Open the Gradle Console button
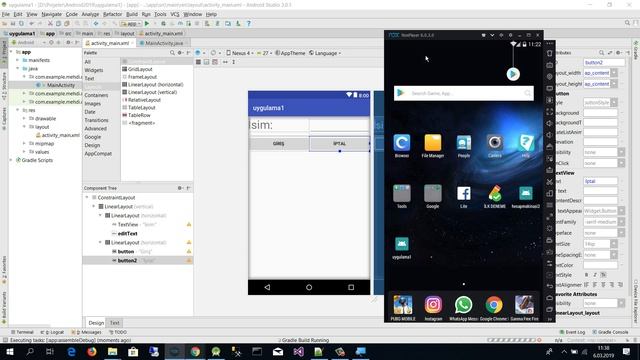Image resolution: width=640 pixels, height=360 pixels. [610, 332]
